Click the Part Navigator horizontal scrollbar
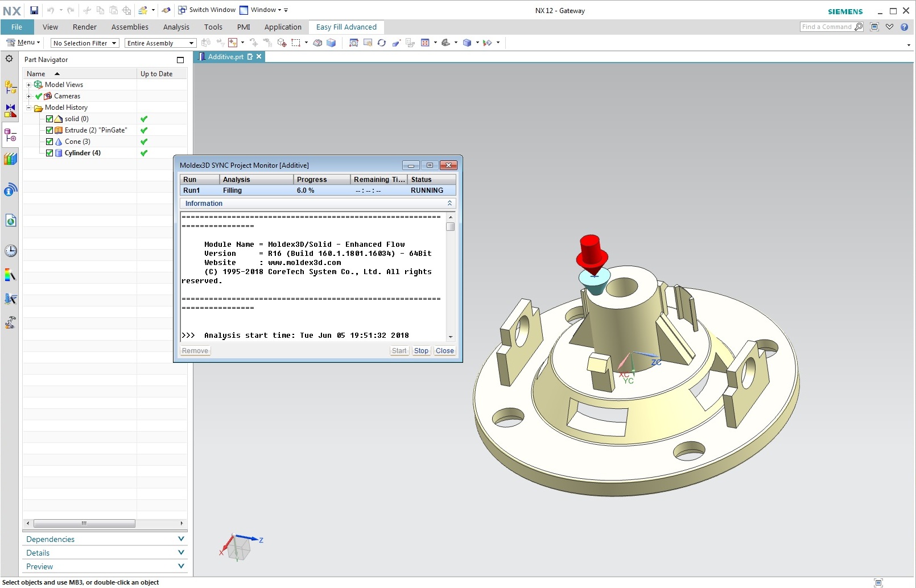Viewport: 916px width, 588px height. (84, 523)
